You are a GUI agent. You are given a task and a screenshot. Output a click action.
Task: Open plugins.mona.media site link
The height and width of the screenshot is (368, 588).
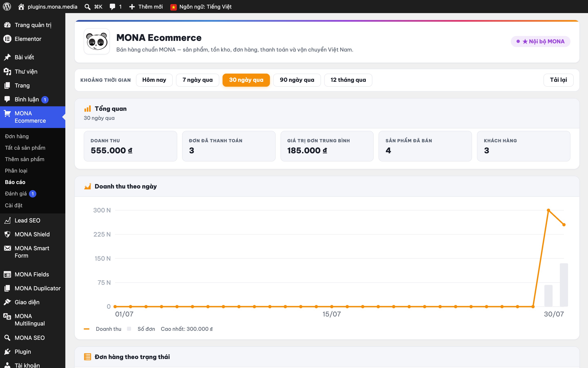52,7
